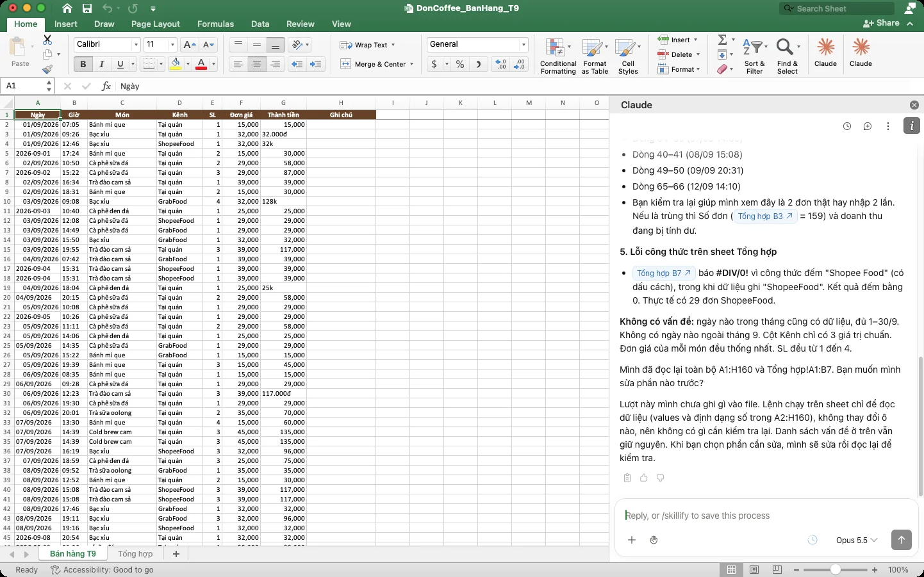Switch to Page Break Preview in status bar
Viewport: 924px width, 577px height.
point(777,569)
